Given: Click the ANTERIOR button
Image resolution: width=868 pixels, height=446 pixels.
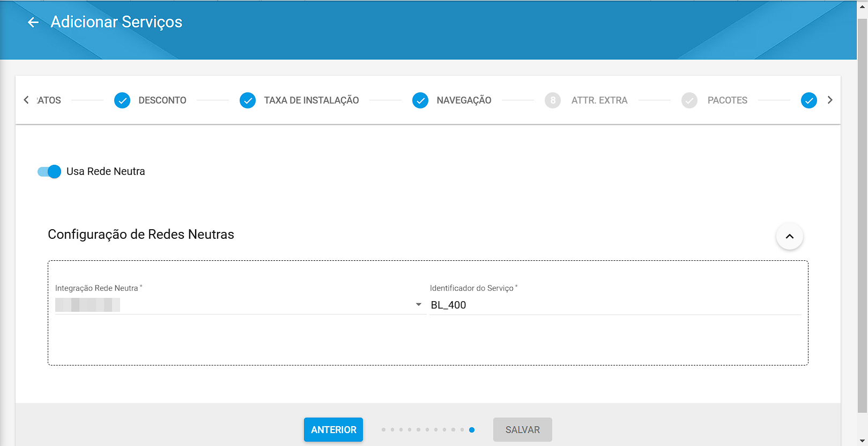Looking at the screenshot, I should pyautogui.click(x=333, y=430).
